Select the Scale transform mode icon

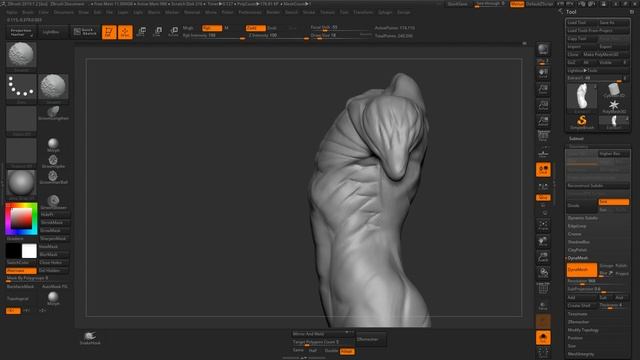[157, 32]
